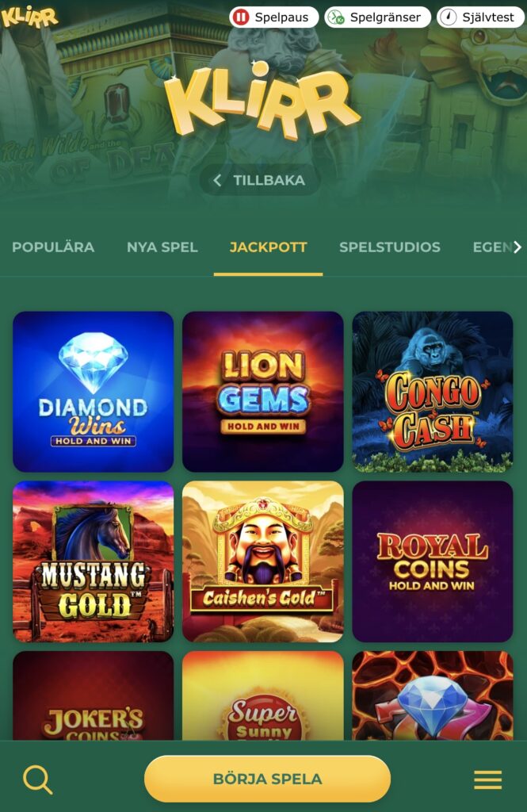The width and height of the screenshot is (527, 812).
Task: Click the Börja Spela button
Action: point(267,779)
